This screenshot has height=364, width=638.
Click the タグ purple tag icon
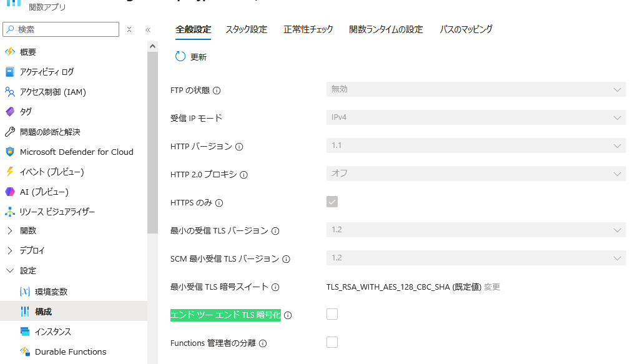tap(10, 112)
